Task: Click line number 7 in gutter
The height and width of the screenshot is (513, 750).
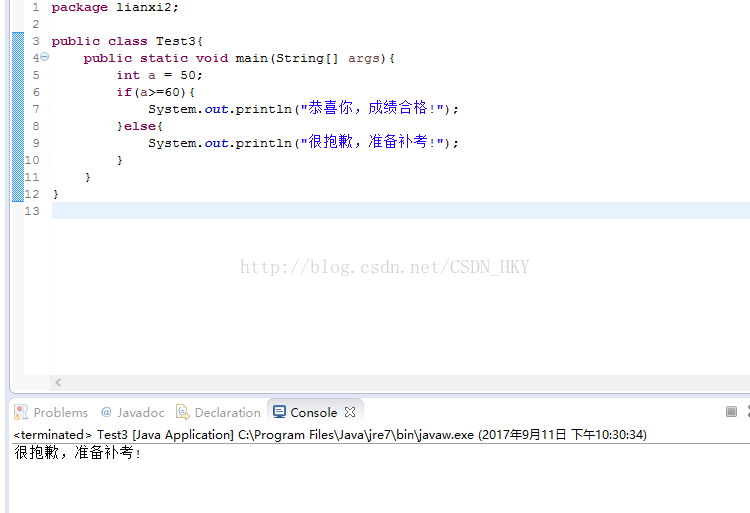Action: [x=36, y=109]
